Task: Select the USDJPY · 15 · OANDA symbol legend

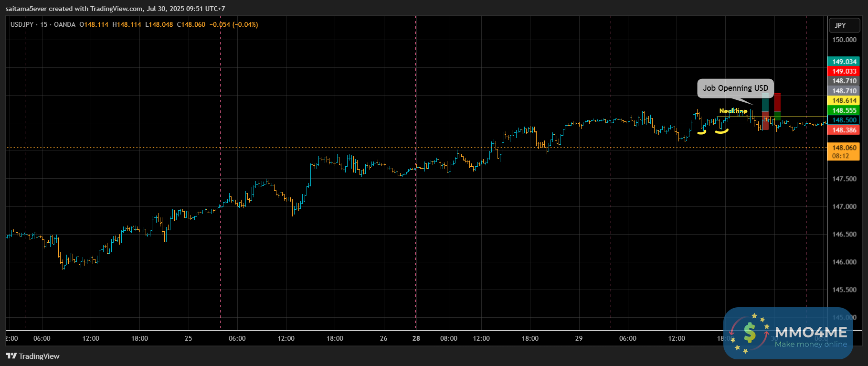Action: [x=43, y=24]
